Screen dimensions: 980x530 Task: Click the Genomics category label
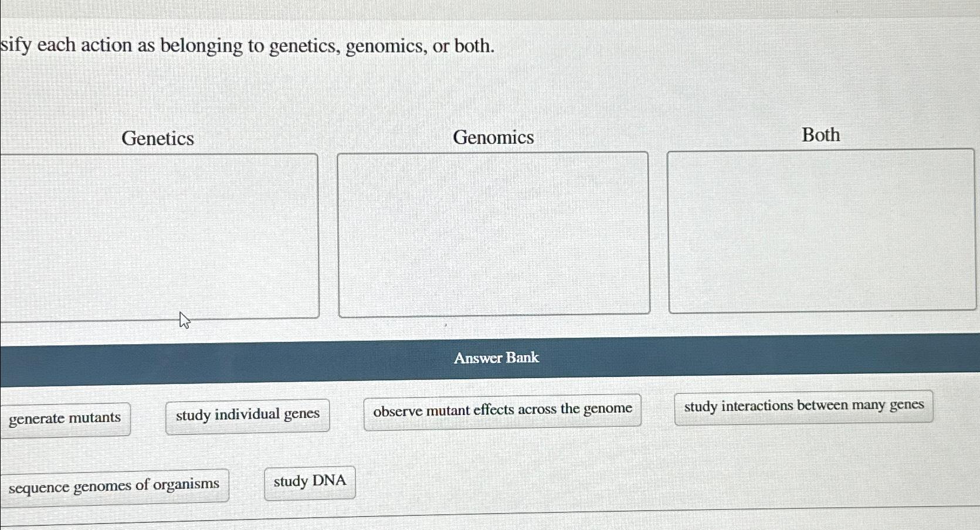(x=494, y=137)
